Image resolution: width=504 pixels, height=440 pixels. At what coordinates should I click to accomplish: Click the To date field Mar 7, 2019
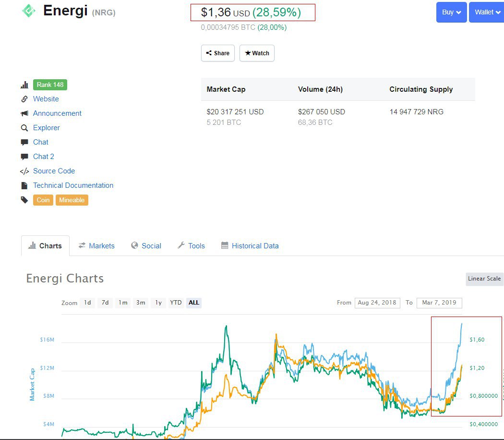pyautogui.click(x=439, y=303)
